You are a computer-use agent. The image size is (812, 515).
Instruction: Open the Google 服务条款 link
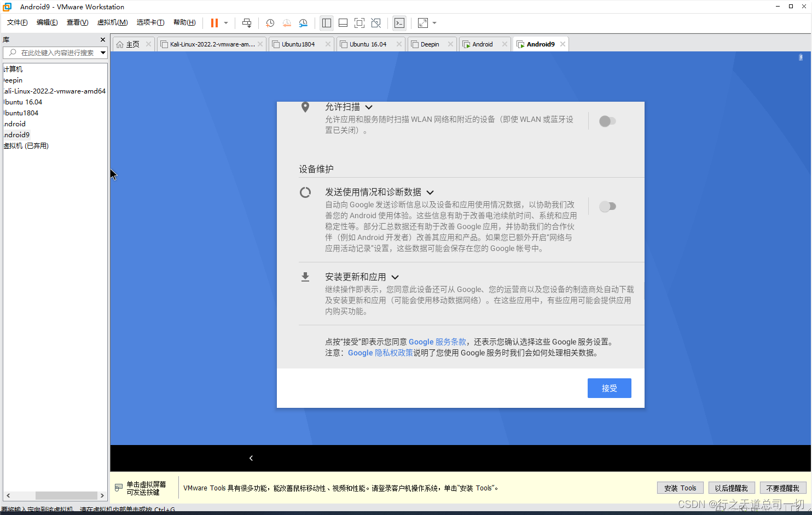(437, 342)
